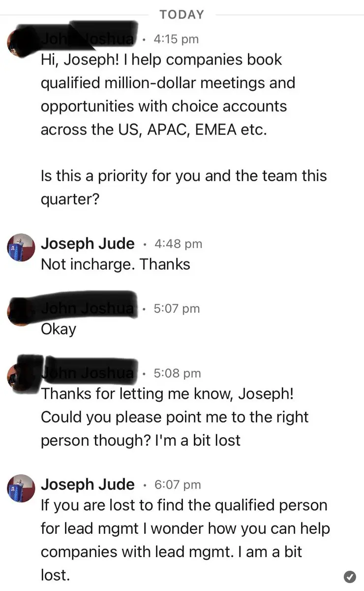Image resolution: width=364 pixels, height=591 pixels.
Task: Open Joseph Jude's avatar at 6:07 pm
Action: click(21, 488)
